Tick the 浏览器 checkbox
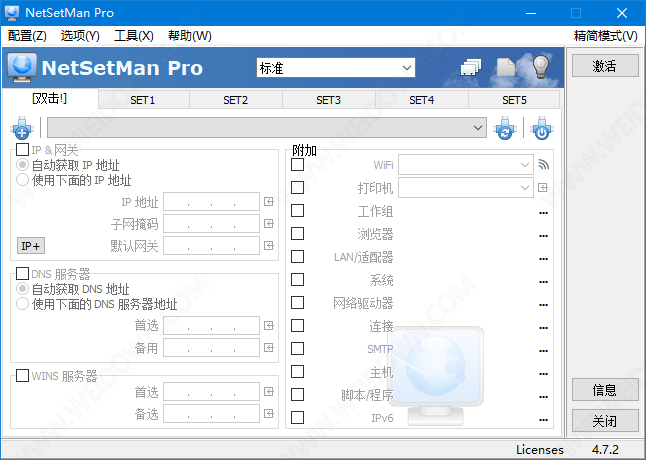 click(297, 234)
